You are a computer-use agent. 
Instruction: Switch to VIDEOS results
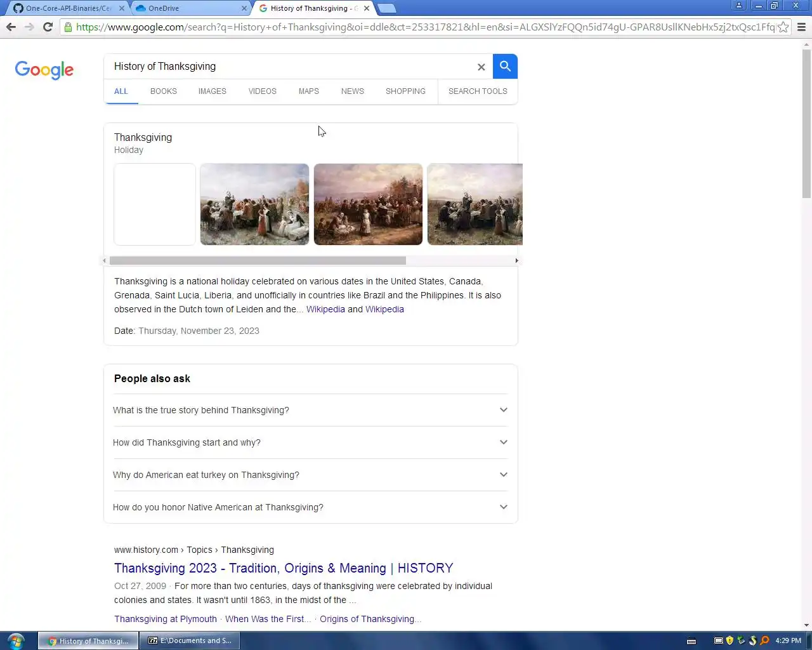(x=262, y=91)
